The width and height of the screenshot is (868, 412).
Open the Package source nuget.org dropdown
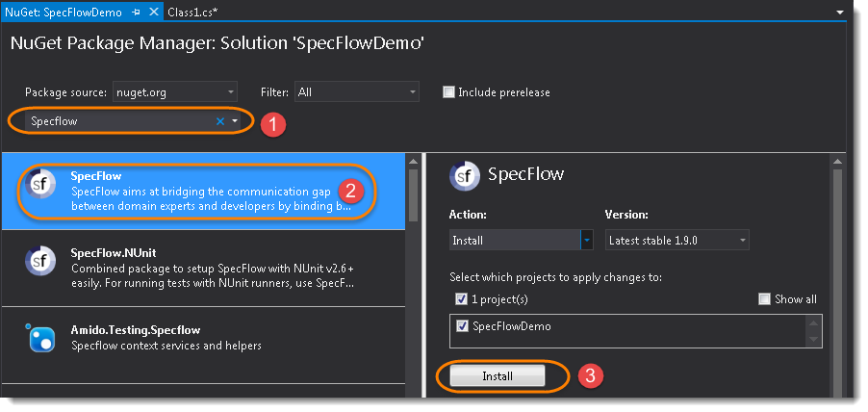coord(175,91)
